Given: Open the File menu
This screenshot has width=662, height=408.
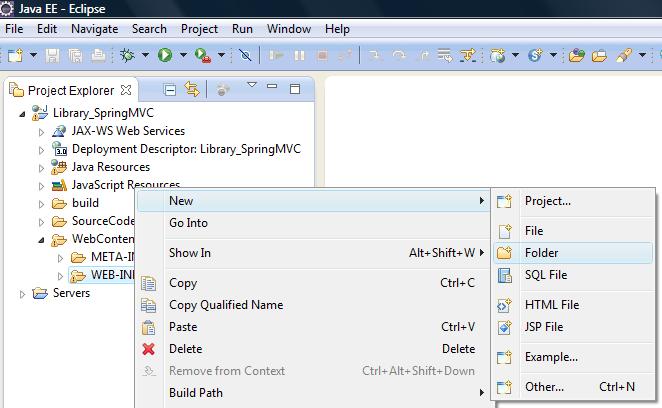Looking at the screenshot, I should pyautogui.click(x=14, y=29).
